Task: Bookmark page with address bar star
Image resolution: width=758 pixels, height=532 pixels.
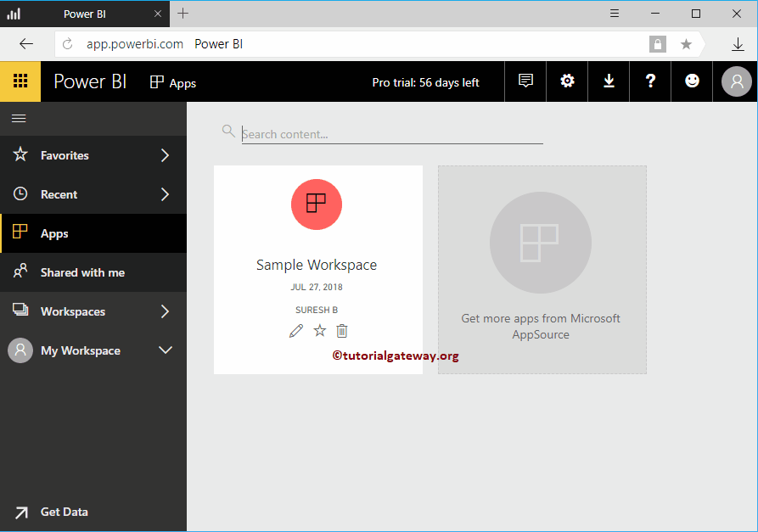Action: coord(686,44)
